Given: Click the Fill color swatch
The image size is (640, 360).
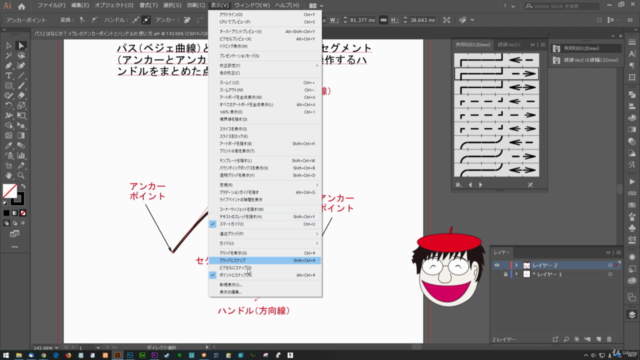Looking at the screenshot, I should coord(10,191).
